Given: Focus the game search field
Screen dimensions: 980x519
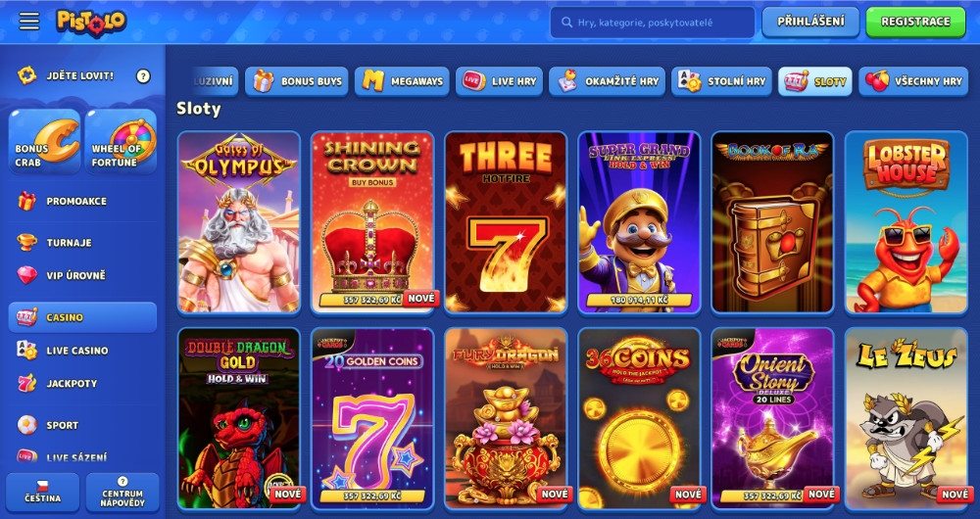Looking at the screenshot, I should click(x=653, y=23).
